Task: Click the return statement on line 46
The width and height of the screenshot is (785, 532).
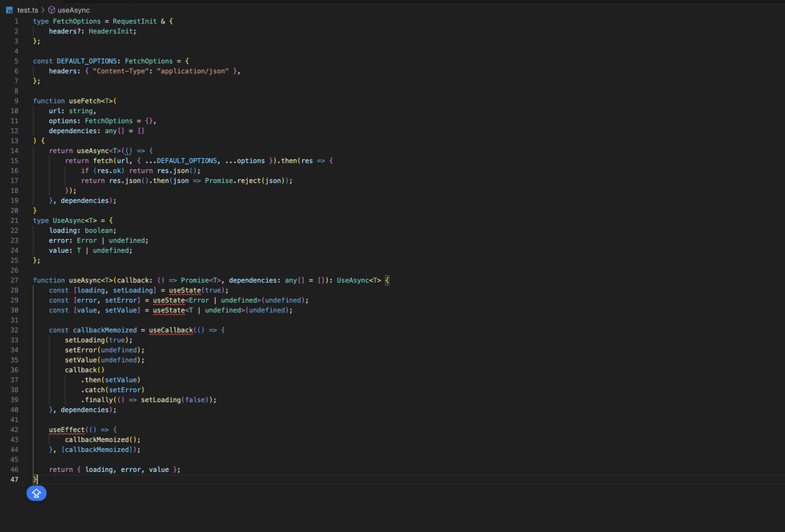Action: 115,470
